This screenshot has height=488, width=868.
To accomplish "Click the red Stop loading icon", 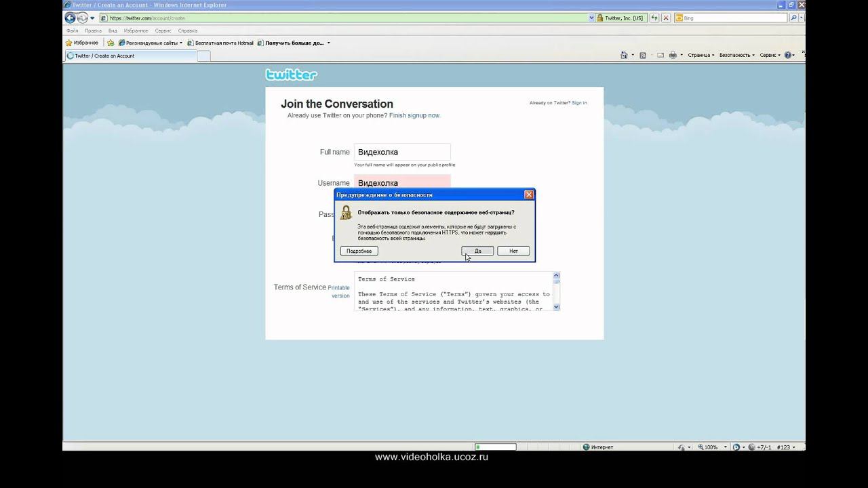I will (x=666, y=18).
